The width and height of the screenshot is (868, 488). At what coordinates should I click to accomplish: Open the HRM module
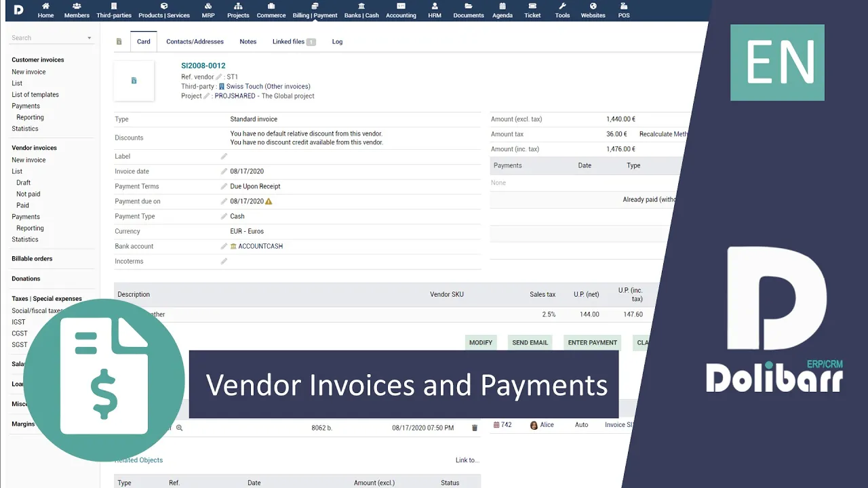pos(435,10)
